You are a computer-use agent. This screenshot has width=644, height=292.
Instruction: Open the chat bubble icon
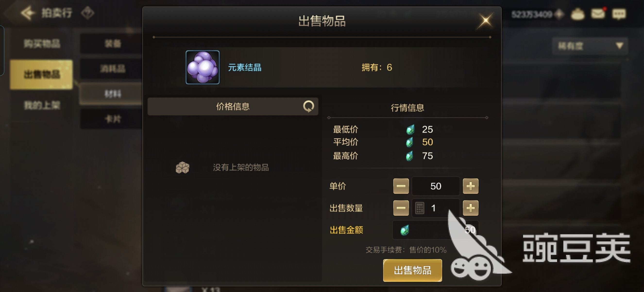click(619, 14)
